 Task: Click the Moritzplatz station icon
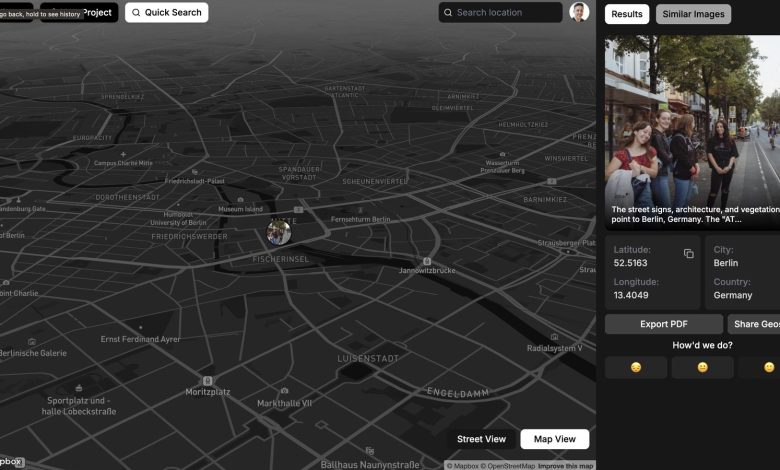[x=207, y=381]
